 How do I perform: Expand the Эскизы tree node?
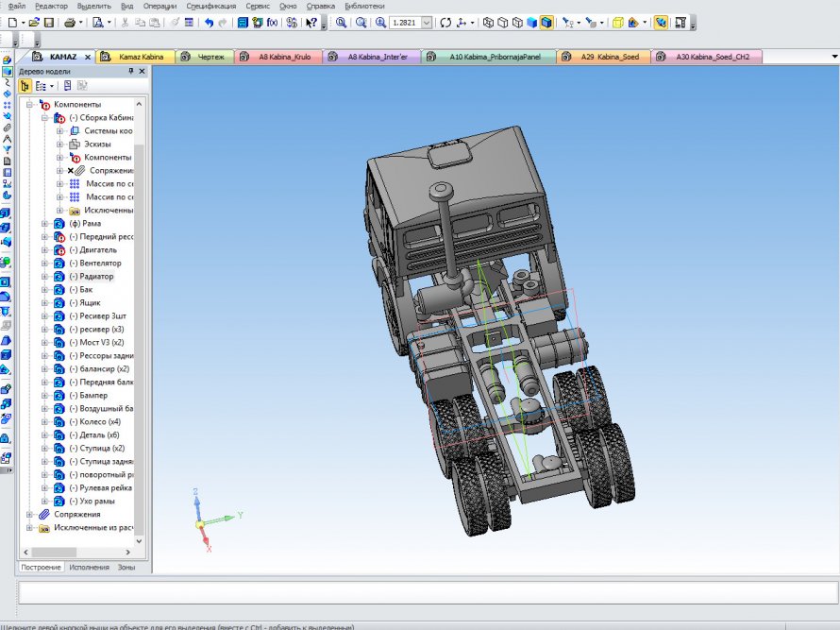[x=60, y=145]
